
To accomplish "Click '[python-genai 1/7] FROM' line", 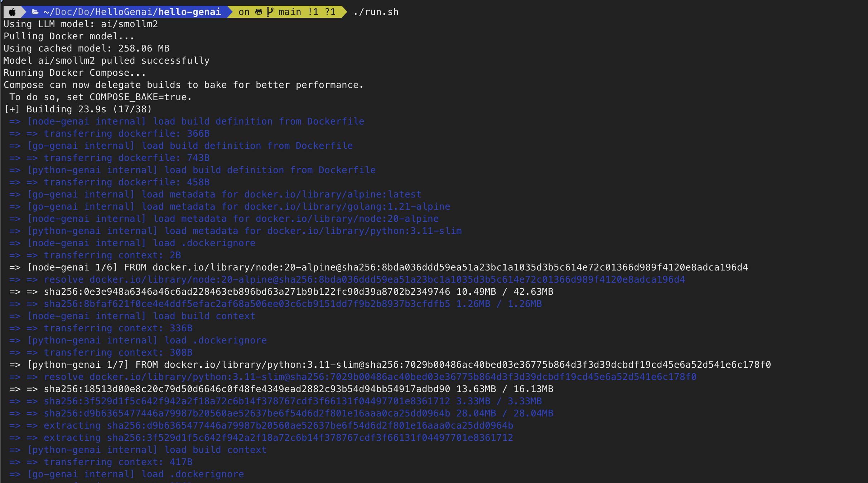I will coord(390,365).
